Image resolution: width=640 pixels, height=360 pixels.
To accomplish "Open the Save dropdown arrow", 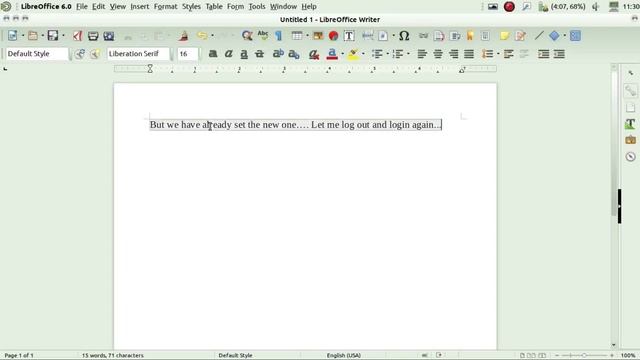I will click(x=63, y=36).
